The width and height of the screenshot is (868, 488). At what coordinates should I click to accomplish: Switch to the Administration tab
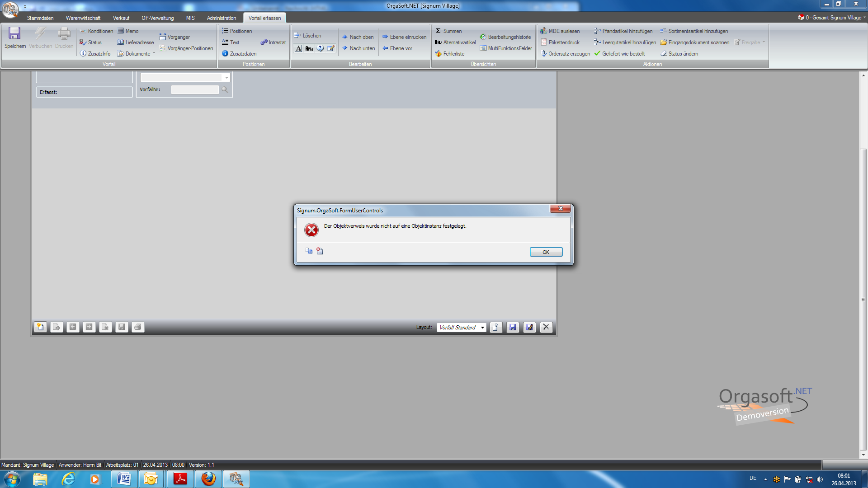[222, 18]
